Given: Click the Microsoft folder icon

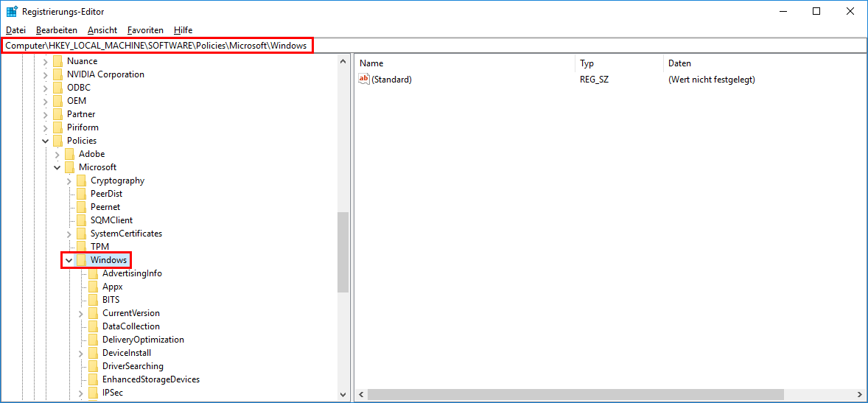Looking at the screenshot, I should click(69, 168).
